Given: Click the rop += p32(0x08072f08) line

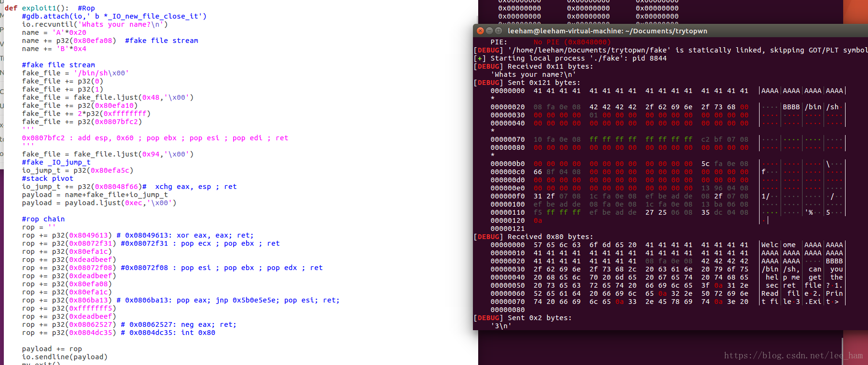Looking at the screenshot, I should pos(172,268).
